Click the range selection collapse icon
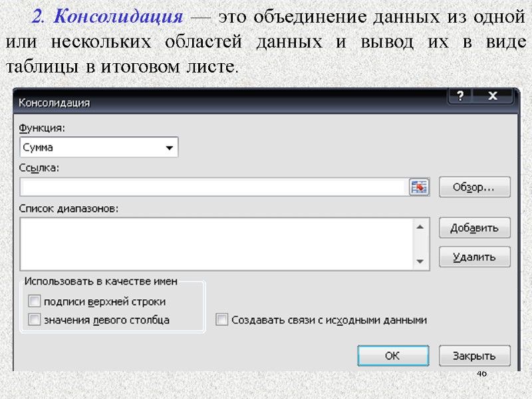The image size is (532, 399). pyautogui.click(x=419, y=187)
